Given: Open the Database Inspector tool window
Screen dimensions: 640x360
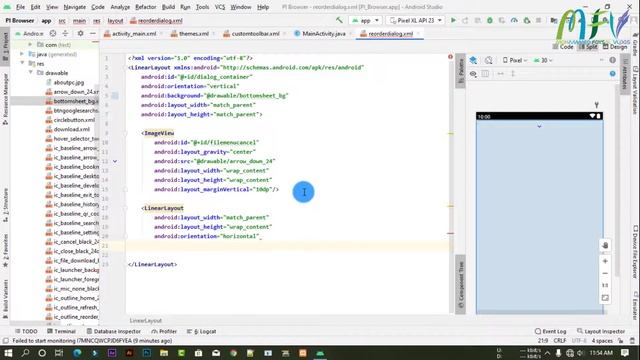Looking at the screenshot, I should tap(114, 331).
